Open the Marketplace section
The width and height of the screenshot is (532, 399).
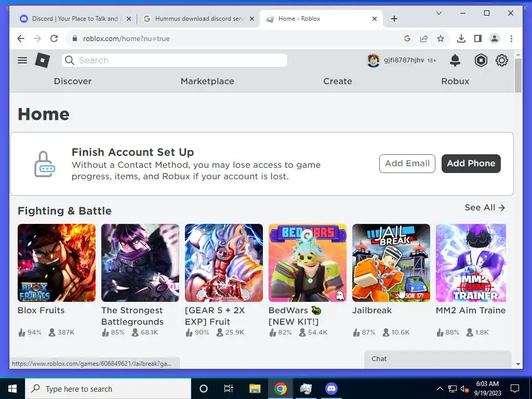tap(207, 81)
